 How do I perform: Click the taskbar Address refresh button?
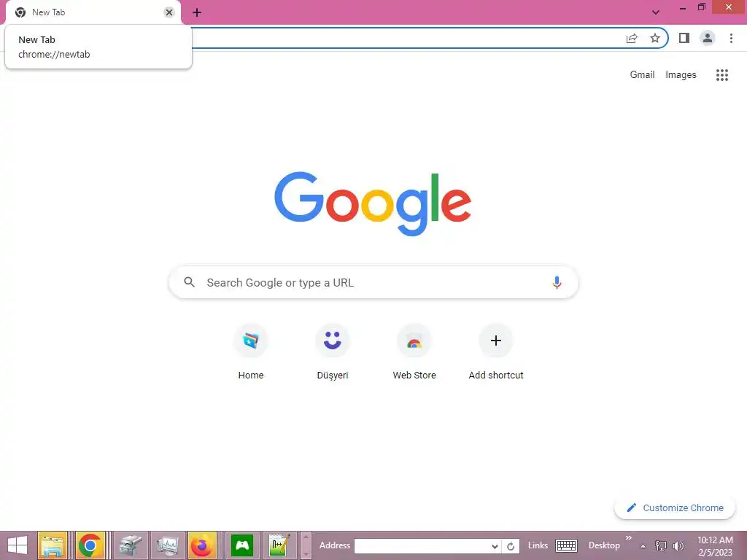[510, 546]
